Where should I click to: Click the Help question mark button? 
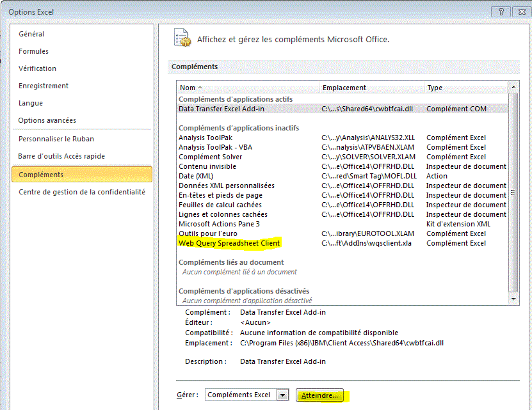coord(501,12)
